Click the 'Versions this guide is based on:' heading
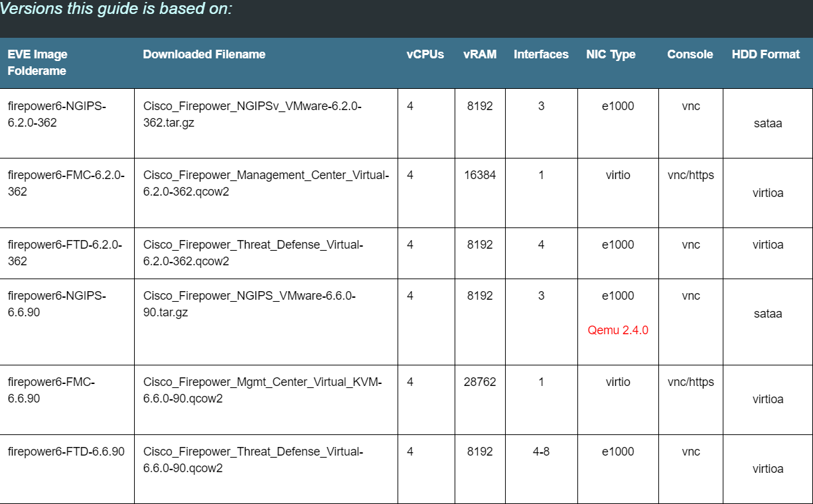Image resolution: width=813 pixels, height=504 pixels. click(116, 9)
